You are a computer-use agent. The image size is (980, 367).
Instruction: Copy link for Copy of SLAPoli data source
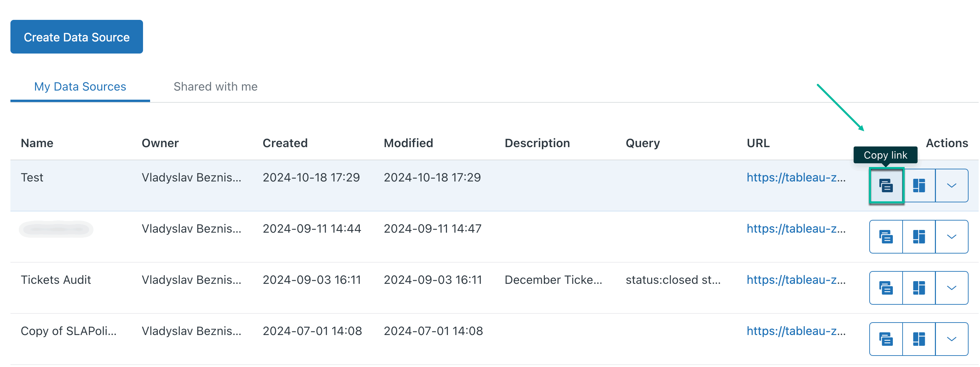[886, 339]
